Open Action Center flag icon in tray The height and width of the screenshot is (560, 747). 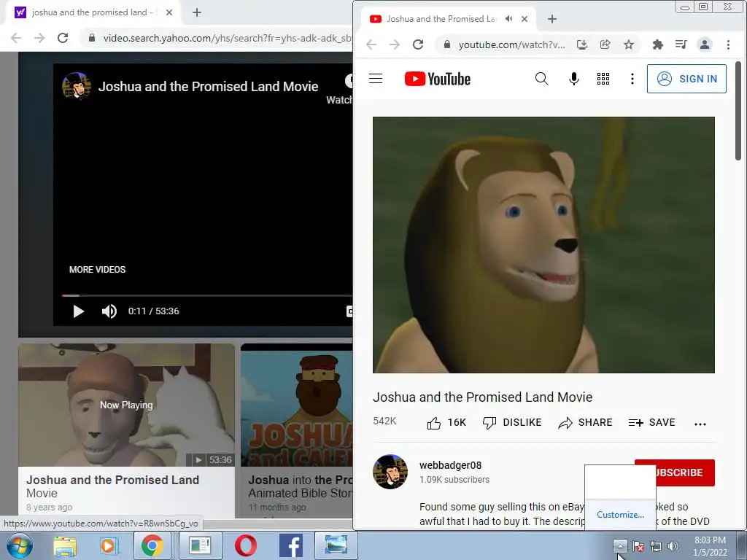coord(638,546)
